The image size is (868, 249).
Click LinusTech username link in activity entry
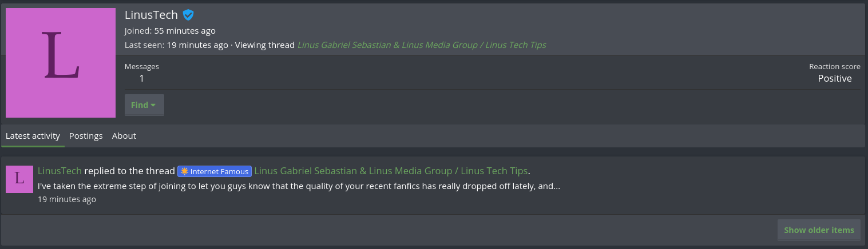(x=60, y=171)
